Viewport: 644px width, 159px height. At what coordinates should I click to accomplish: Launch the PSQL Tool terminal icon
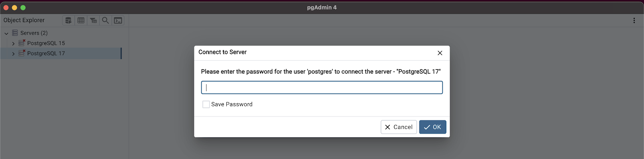click(x=118, y=20)
